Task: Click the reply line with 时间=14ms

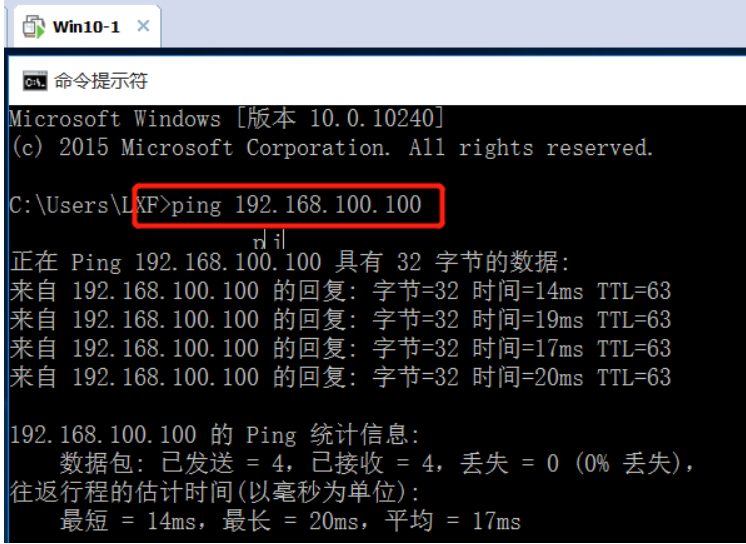Action: point(341,291)
